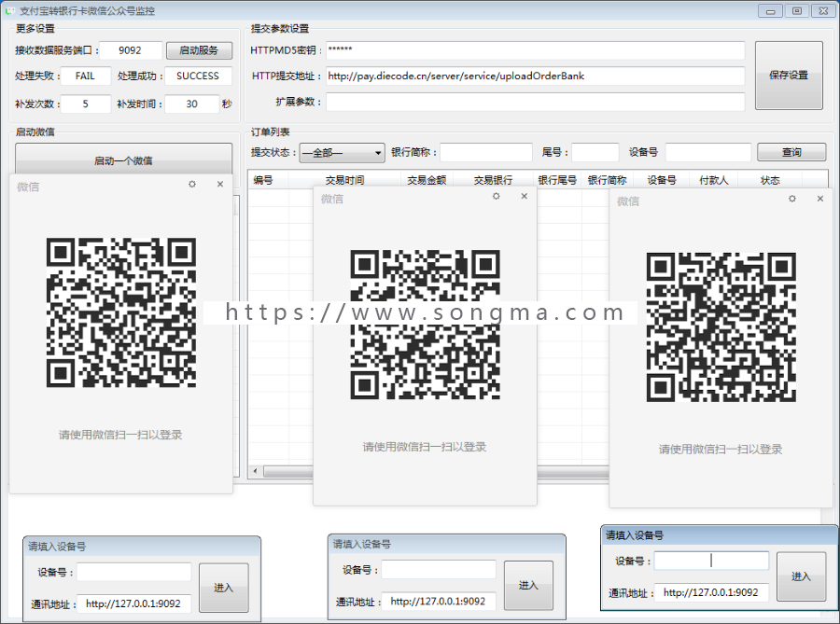
Task: Close the middle WeChat QR login window
Action: (525, 197)
